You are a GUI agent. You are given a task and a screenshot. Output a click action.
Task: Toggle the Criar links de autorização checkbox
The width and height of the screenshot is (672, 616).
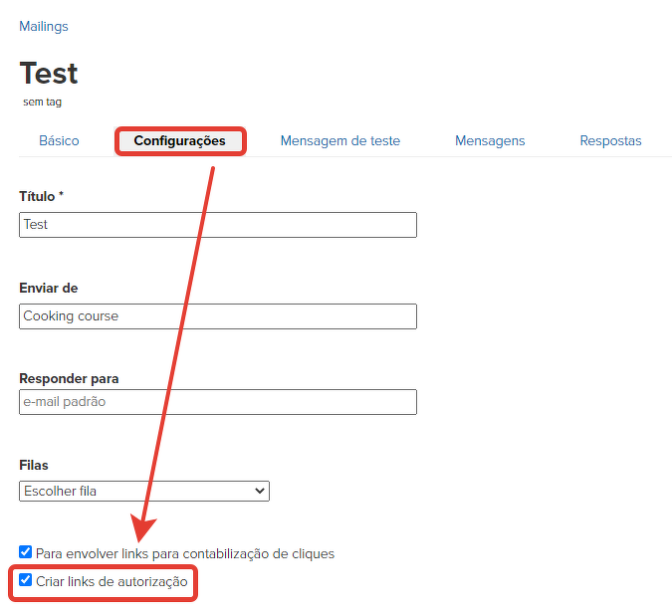(x=26, y=580)
